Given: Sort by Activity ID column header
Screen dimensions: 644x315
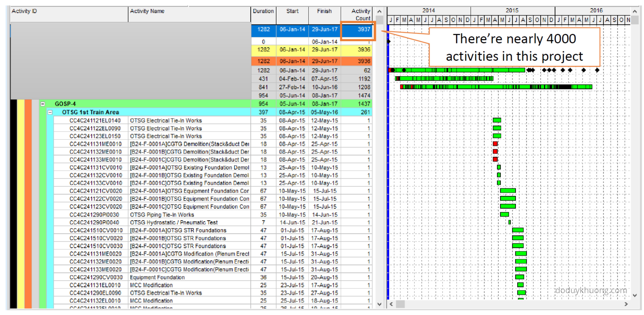Looking at the screenshot, I should pos(24,11).
